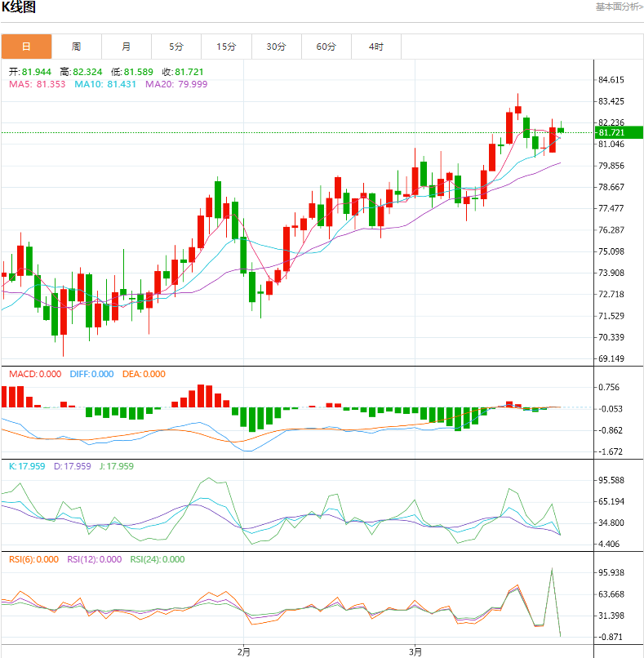Image resolution: width=644 pixels, height=658 pixels.
Task: Select the RSI(6) indicator label
Action: point(33,559)
